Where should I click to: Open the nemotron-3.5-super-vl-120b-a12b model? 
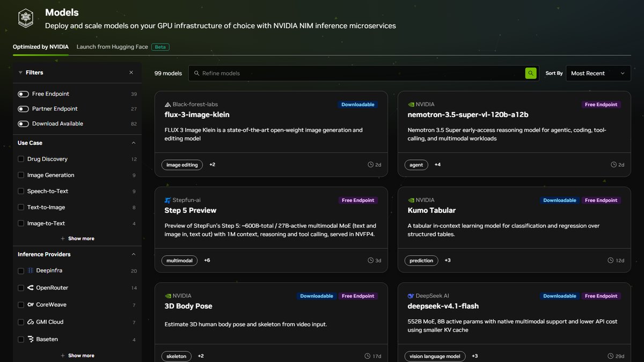coord(468,115)
